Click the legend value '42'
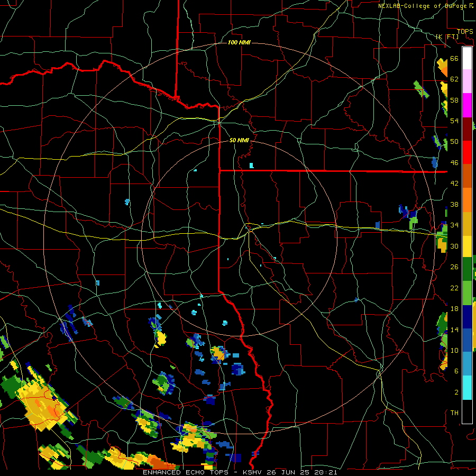 click(454, 184)
